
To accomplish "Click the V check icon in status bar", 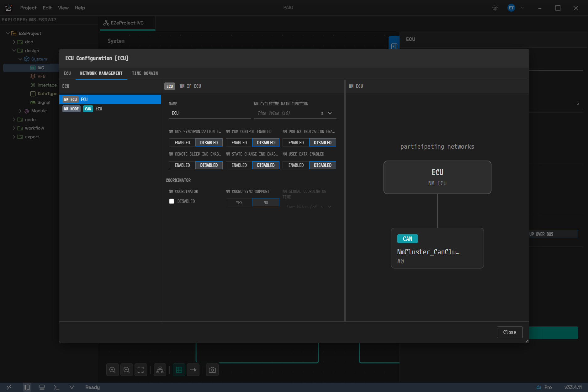I will coord(72,387).
